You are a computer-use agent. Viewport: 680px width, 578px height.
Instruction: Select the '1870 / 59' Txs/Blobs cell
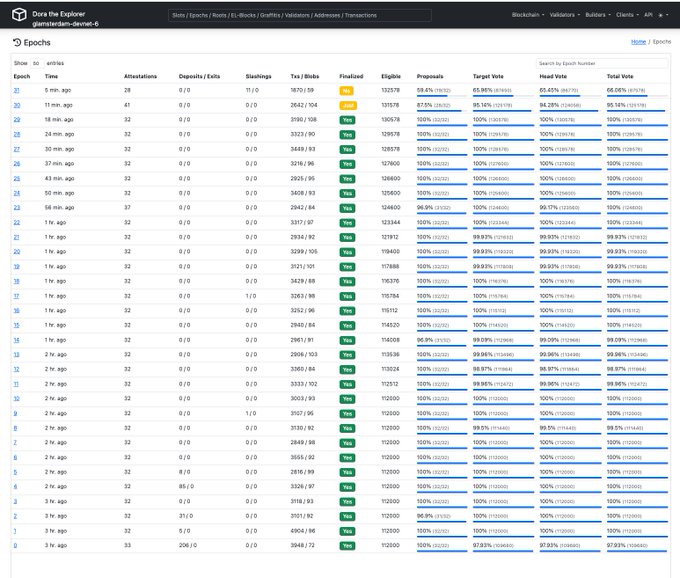click(x=302, y=90)
